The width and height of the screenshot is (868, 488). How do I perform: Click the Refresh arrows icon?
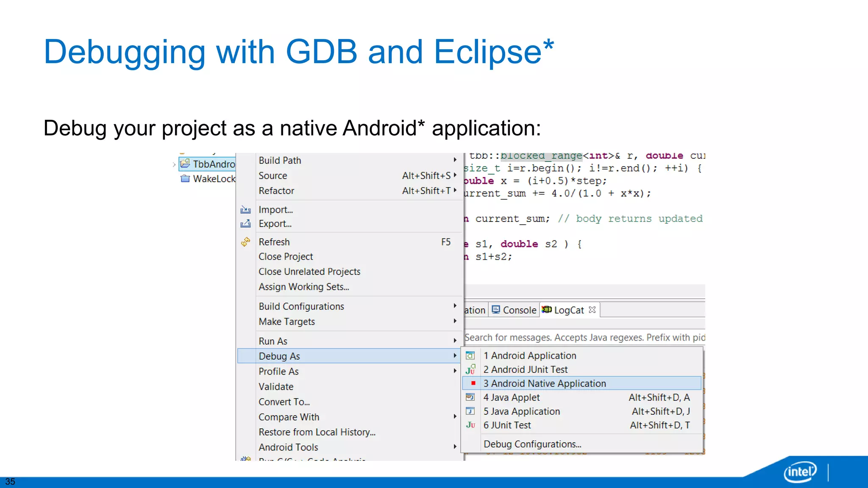coord(245,242)
